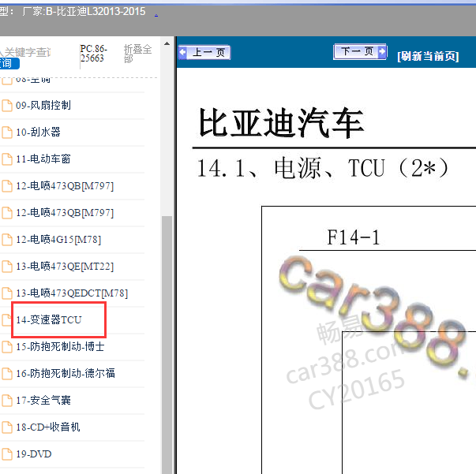This screenshot has height=474, width=476.
Task: Click the document icon beside 16-防抱死制动-德尔福
Action: pos(7,373)
